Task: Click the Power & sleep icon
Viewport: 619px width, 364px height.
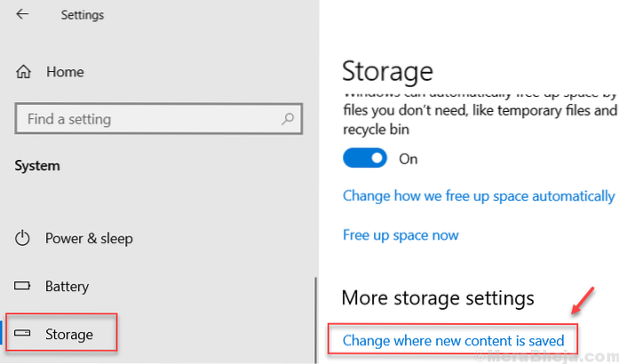Action: (x=23, y=238)
